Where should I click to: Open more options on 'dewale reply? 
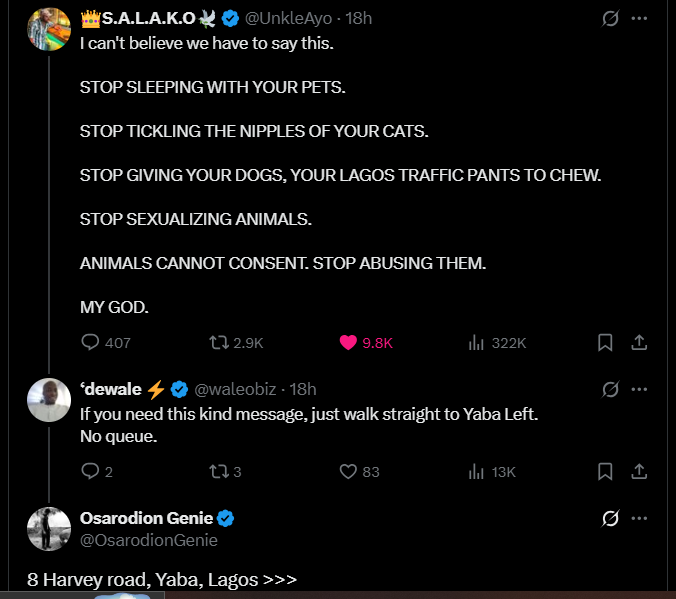[640, 389]
